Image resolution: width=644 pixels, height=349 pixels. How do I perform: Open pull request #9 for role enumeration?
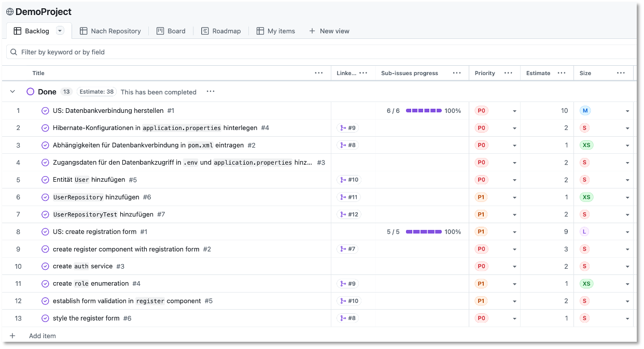pyautogui.click(x=347, y=284)
